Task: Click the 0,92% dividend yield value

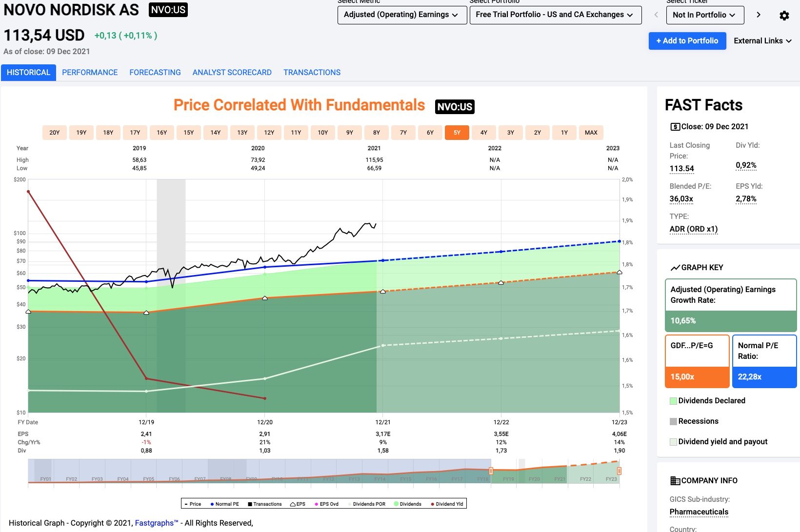Action: (x=746, y=165)
